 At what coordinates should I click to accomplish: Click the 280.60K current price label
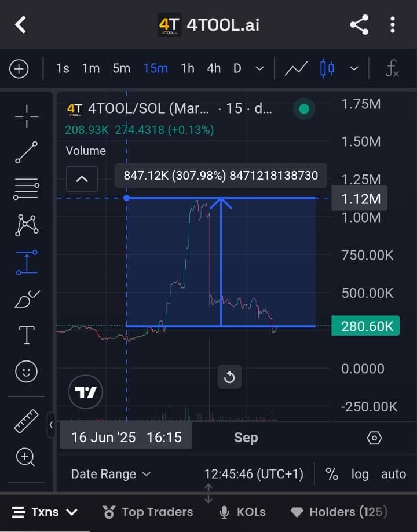coord(365,326)
